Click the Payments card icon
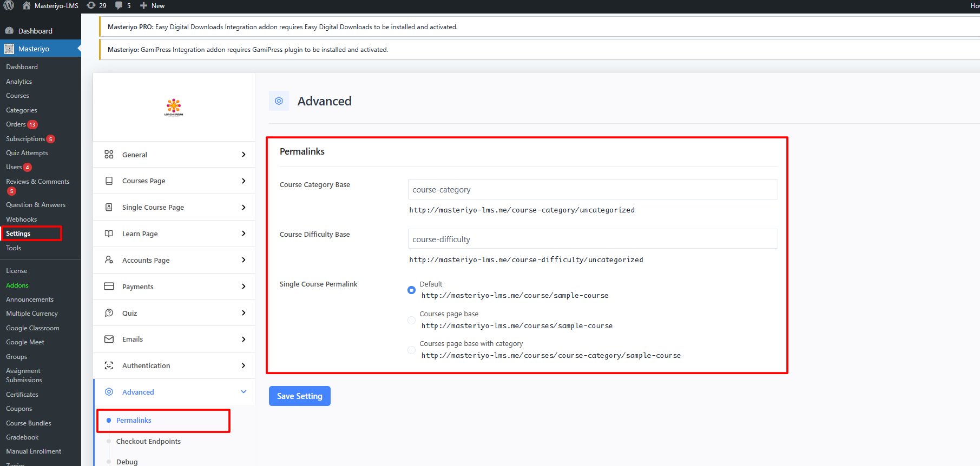 109,286
